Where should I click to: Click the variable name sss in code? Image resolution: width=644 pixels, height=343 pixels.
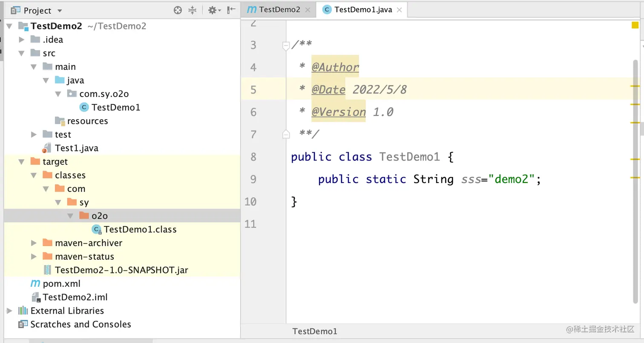[471, 179]
